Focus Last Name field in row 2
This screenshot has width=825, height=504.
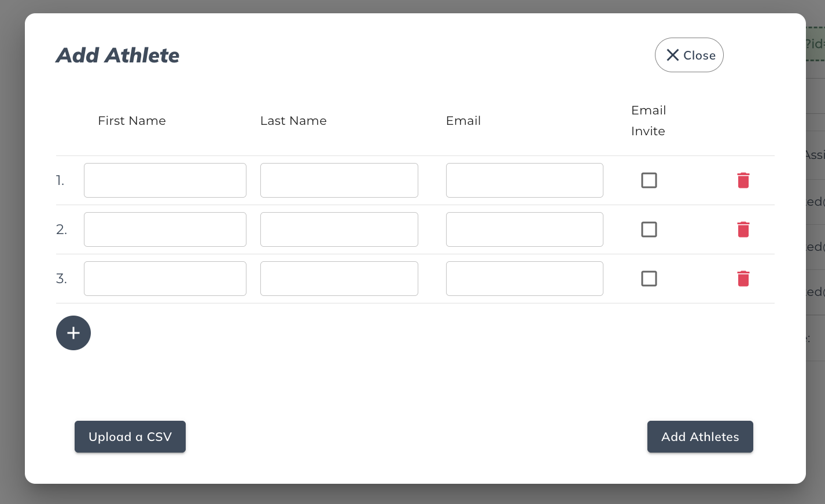click(x=339, y=229)
